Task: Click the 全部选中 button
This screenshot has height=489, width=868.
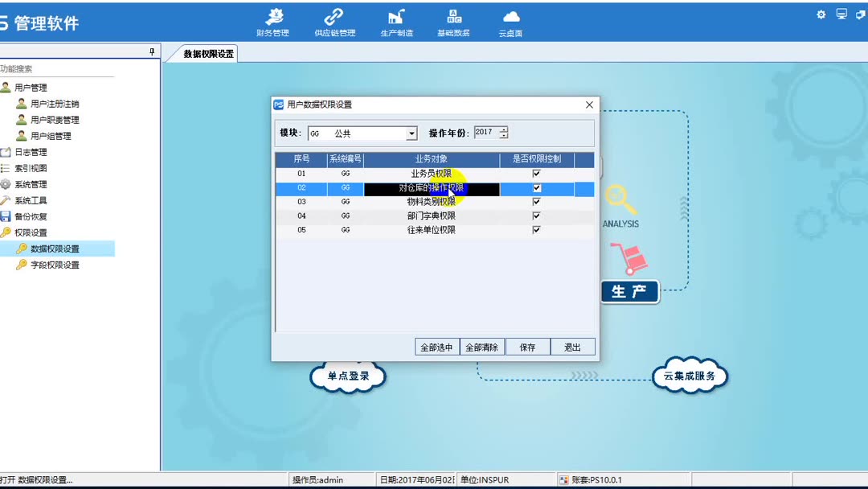Action: pos(436,347)
